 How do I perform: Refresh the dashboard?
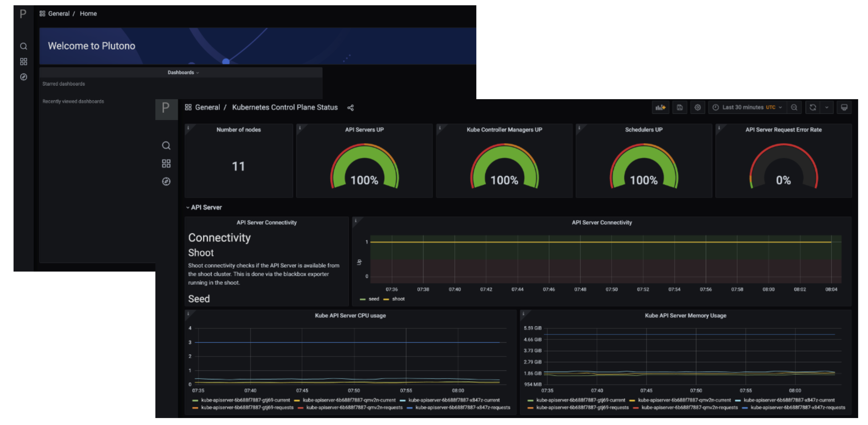[813, 107]
